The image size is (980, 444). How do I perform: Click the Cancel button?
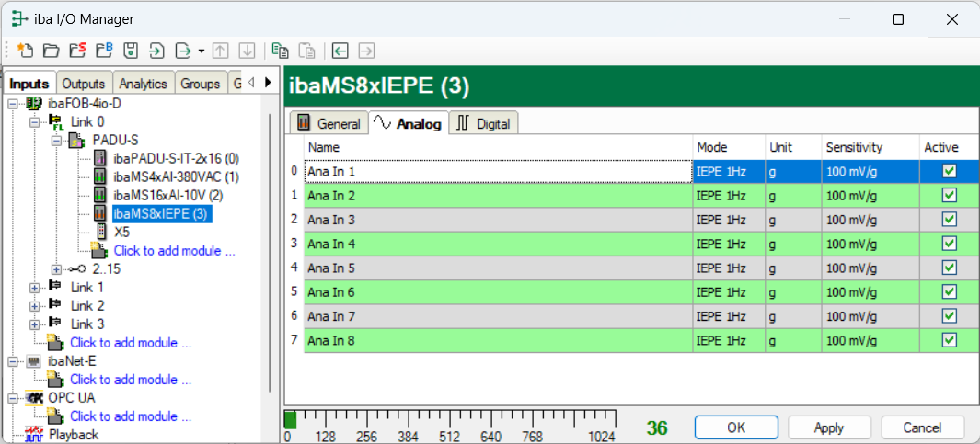[x=923, y=427]
